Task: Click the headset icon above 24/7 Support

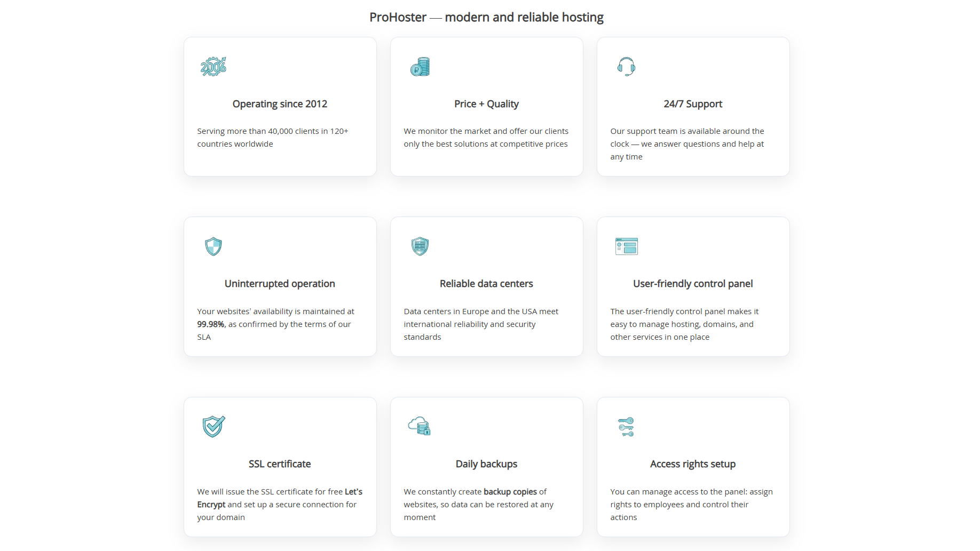Action: (x=626, y=67)
